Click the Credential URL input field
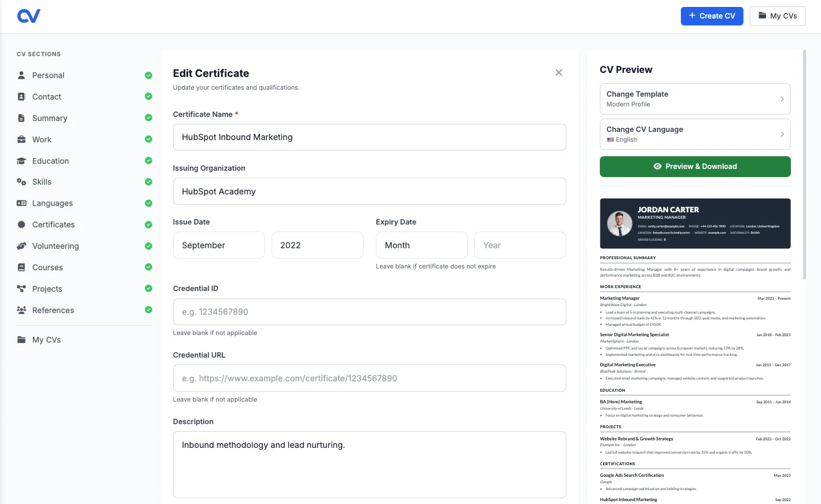 [369, 378]
